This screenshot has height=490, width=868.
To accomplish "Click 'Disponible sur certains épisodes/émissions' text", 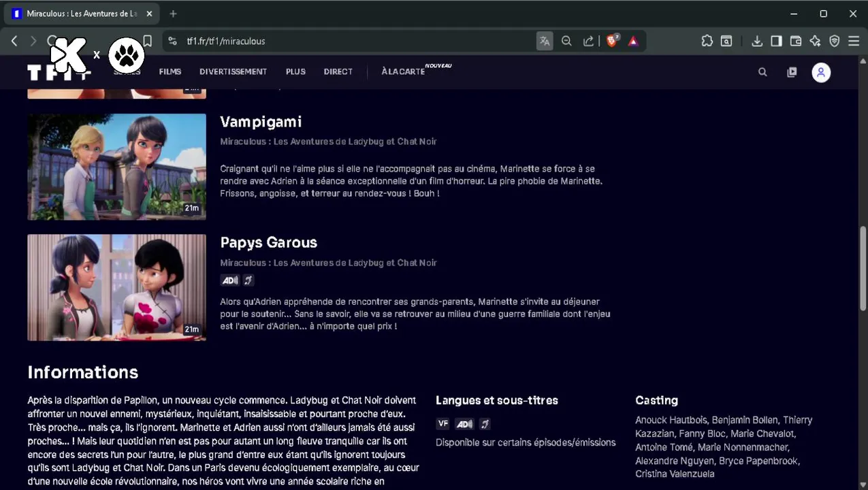I will [526, 442].
